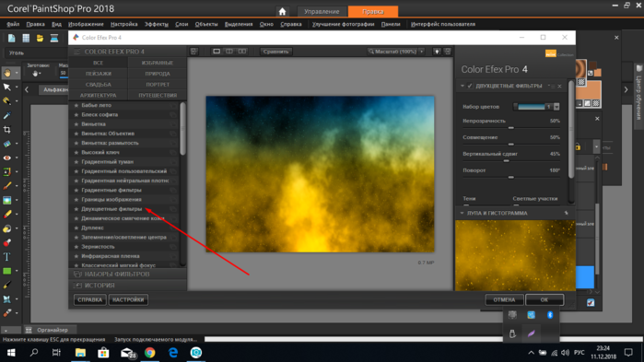Click the New file icon in PaintShop toolbar
644x362 pixels.
click(11, 38)
